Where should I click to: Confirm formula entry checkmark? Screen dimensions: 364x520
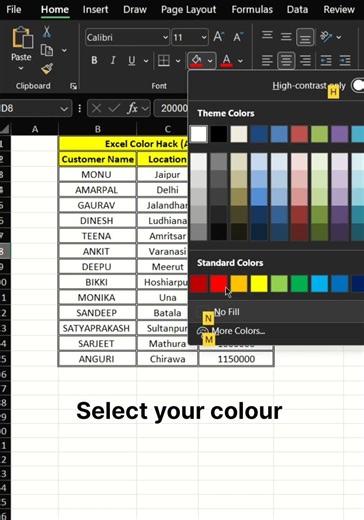click(x=114, y=108)
